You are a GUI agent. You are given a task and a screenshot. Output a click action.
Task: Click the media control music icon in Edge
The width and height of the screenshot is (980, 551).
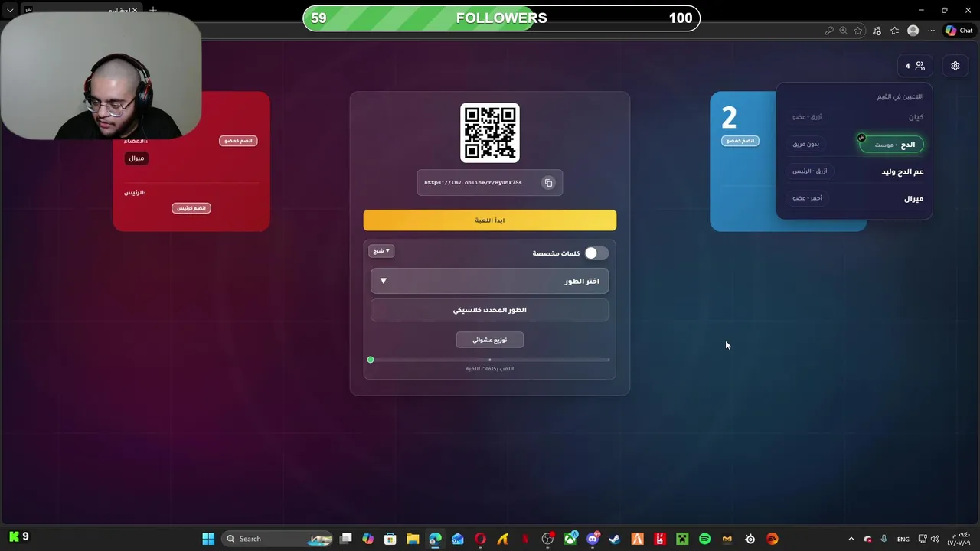pyautogui.click(x=877, y=31)
